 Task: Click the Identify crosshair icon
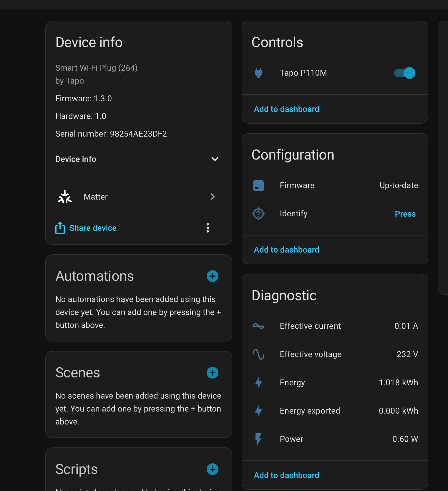click(258, 214)
